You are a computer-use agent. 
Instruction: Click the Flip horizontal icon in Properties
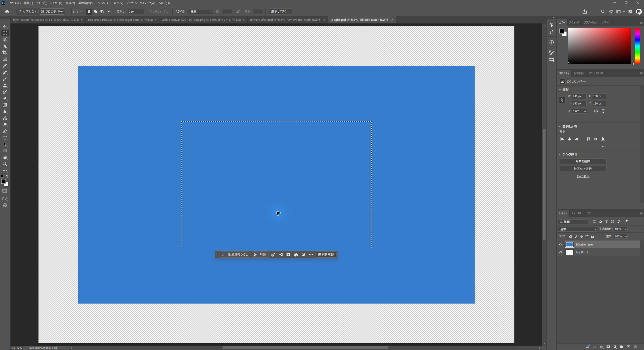596,111
